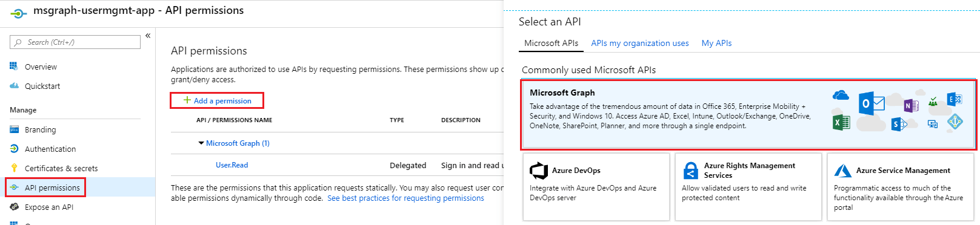
Task: Click the Branding icon in the sidebar
Action: [x=14, y=129]
